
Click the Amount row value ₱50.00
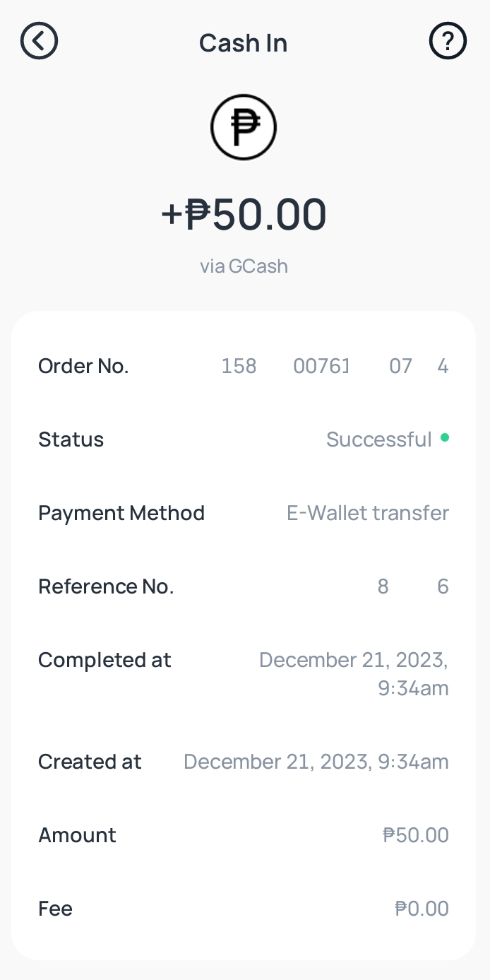415,834
